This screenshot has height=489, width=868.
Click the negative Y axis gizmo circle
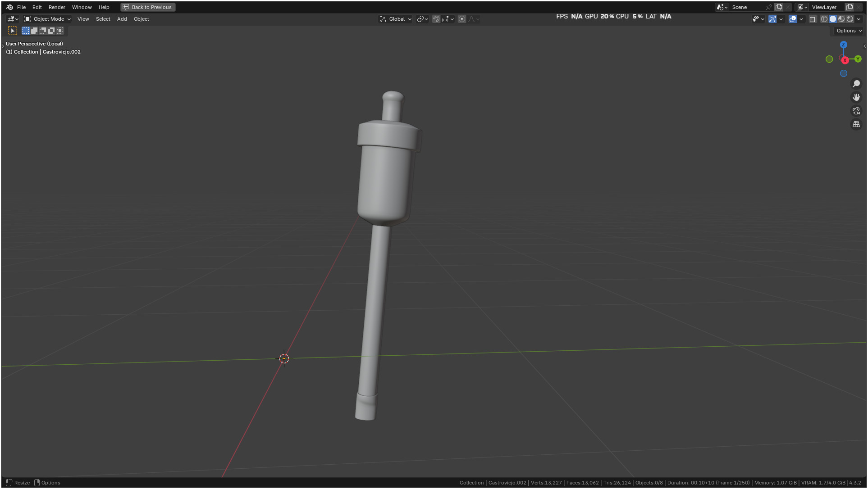(x=829, y=59)
